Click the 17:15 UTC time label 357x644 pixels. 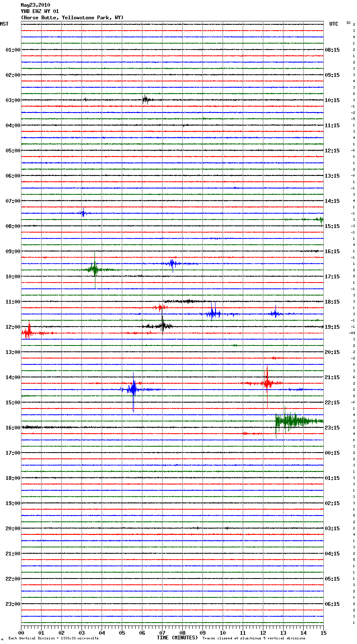tap(332, 277)
